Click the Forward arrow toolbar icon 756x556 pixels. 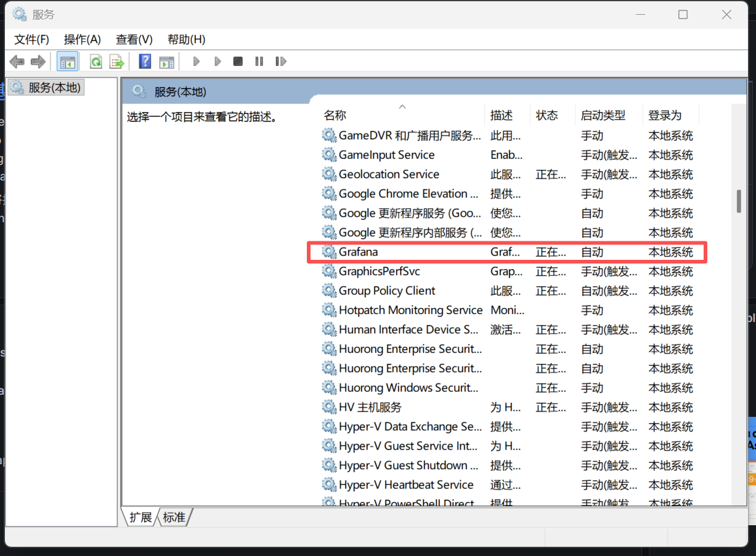pos(38,62)
